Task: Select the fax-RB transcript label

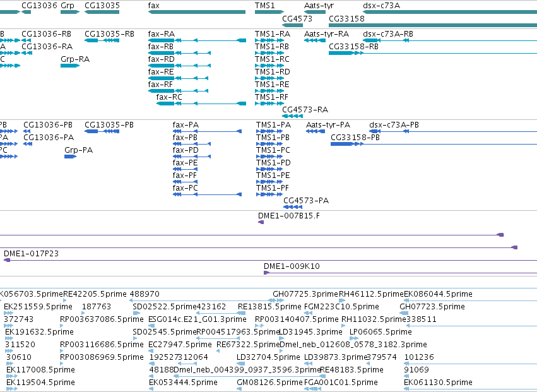Action: [161, 46]
